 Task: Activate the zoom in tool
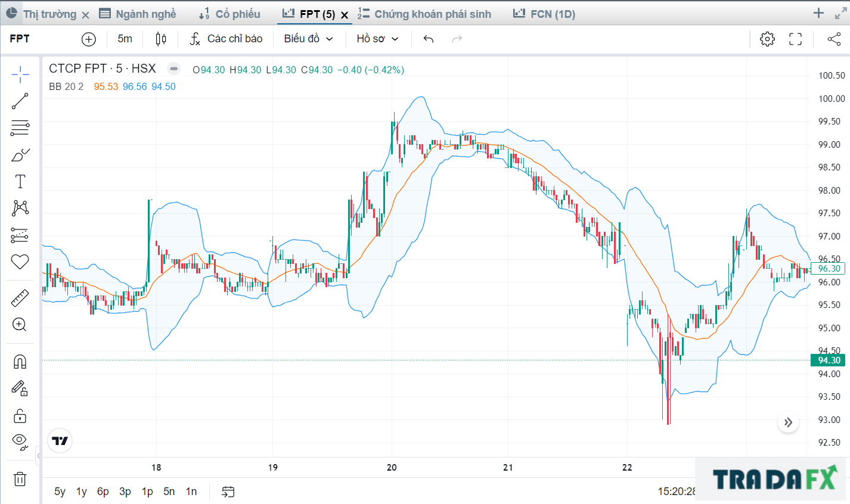pyautogui.click(x=20, y=325)
